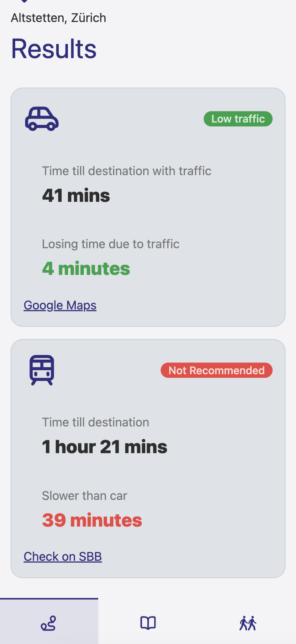This screenshot has height=644, width=296.
Task: Click the green Low traffic badge
Action: pyautogui.click(x=238, y=119)
